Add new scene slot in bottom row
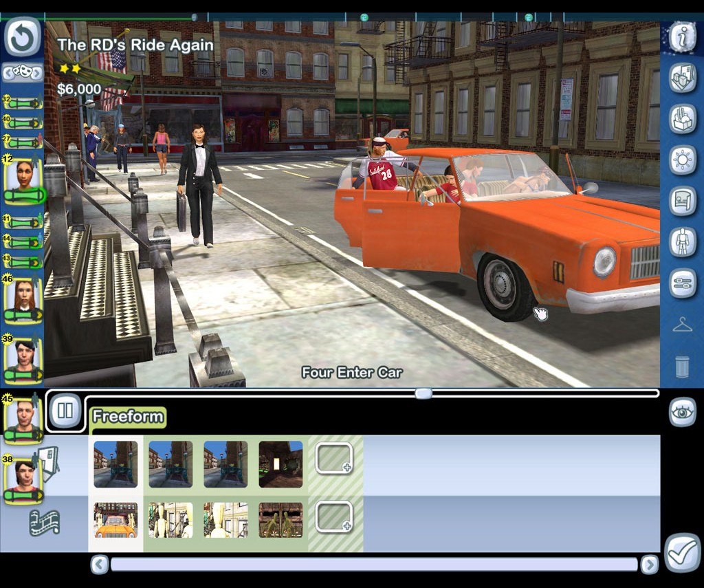 (x=333, y=516)
